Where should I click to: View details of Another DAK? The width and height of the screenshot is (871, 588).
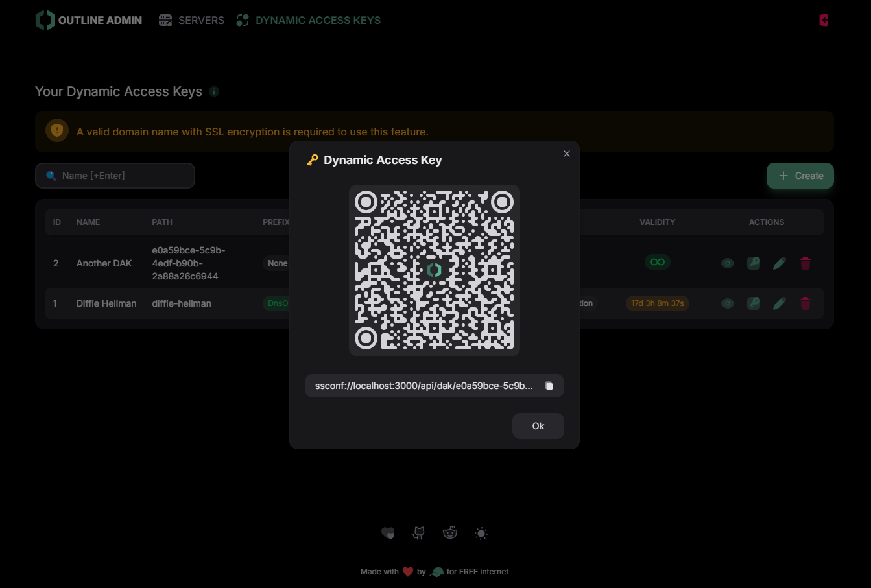pyautogui.click(x=728, y=263)
